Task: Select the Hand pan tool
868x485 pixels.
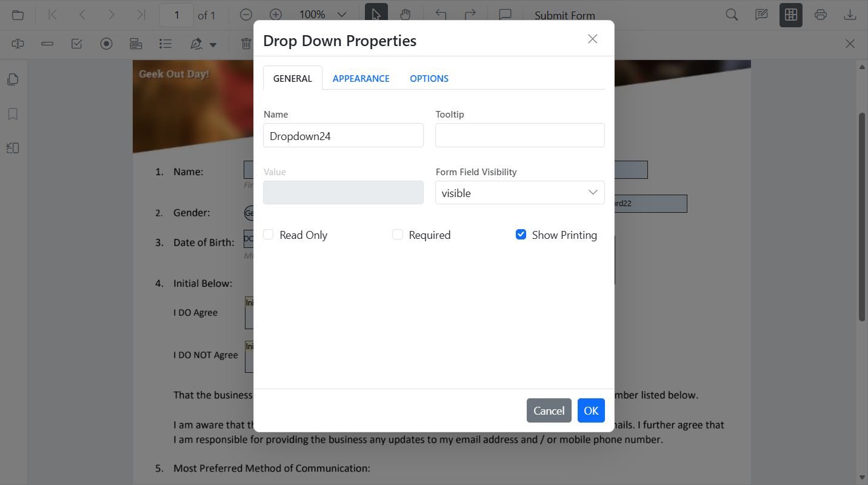Action: [x=406, y=14]
